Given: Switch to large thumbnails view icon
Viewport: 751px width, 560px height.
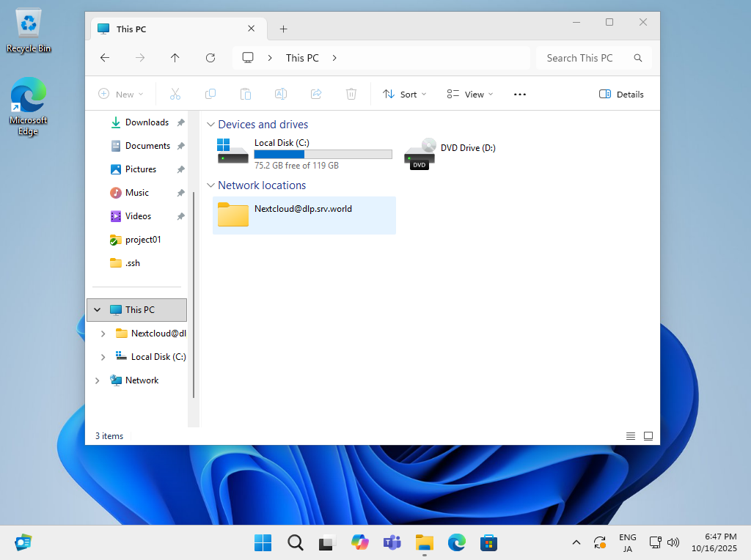Looking at the screenshot, I should point(648,436).
